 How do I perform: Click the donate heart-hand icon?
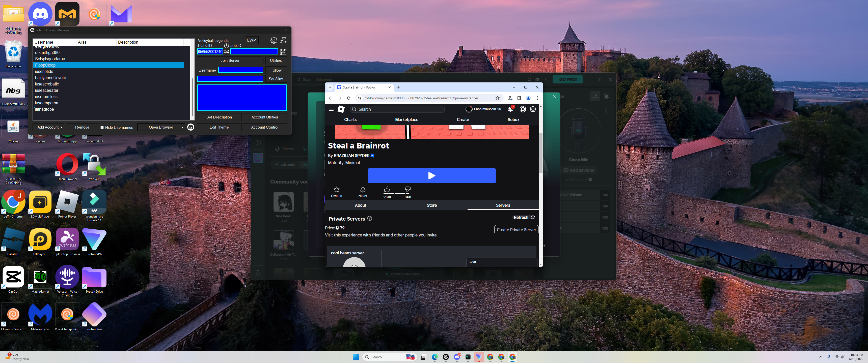[283, 40]
